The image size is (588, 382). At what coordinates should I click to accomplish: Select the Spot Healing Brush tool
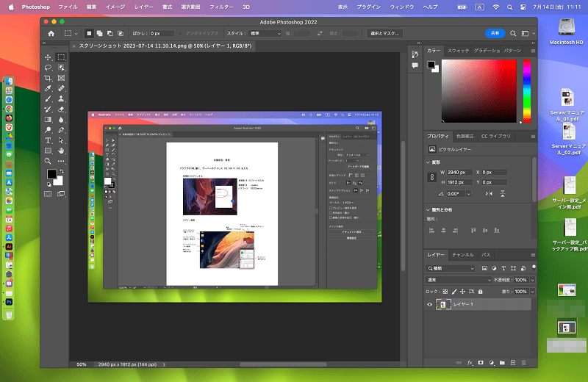point(61,88)
